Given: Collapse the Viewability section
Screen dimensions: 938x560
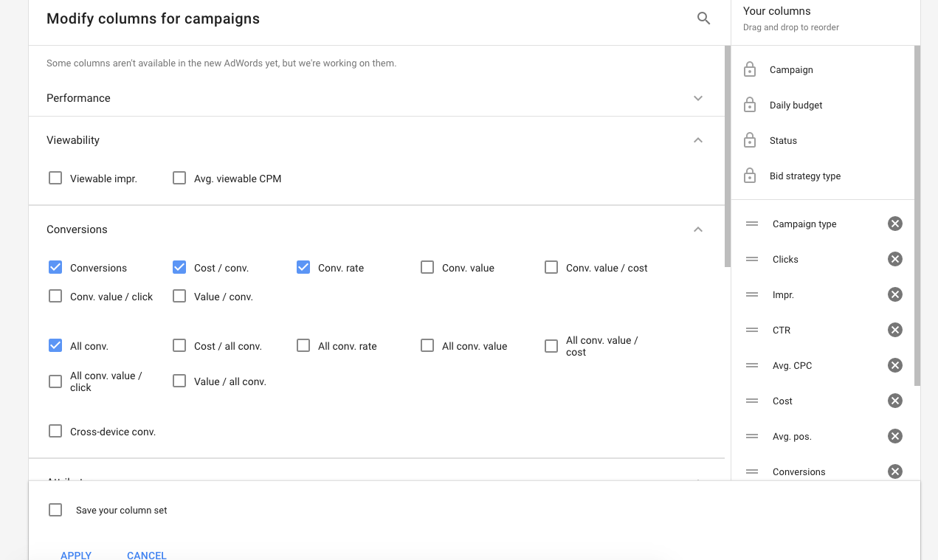Looking at the screenshot, I should click(697, 139).
